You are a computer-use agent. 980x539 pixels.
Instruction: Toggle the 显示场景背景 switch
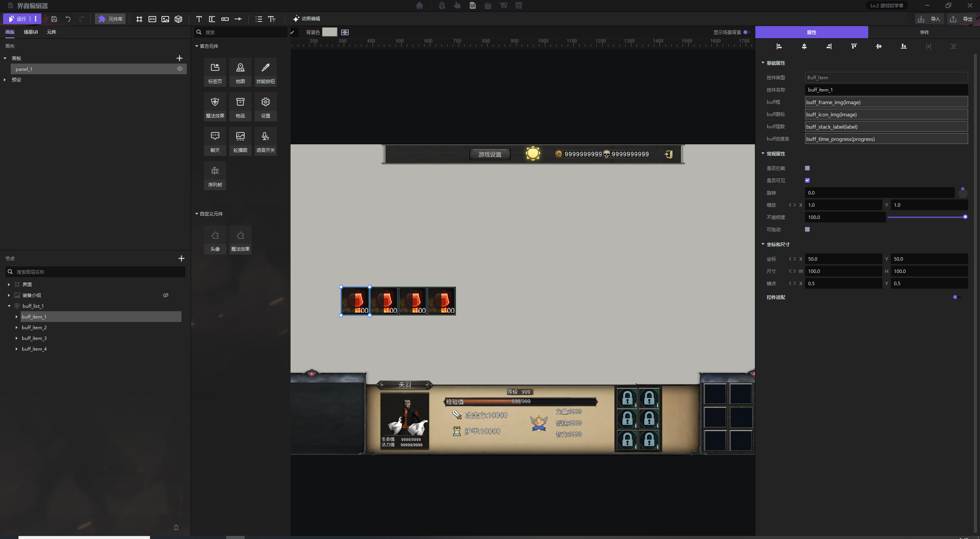click(746, 32)
